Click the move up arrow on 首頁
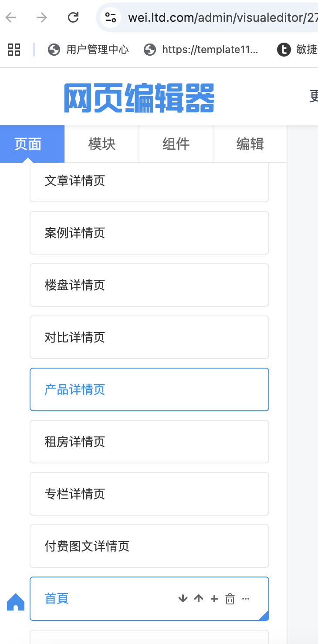Image resolution: width=318 pixels, height=644 pixels. [199, 599]
